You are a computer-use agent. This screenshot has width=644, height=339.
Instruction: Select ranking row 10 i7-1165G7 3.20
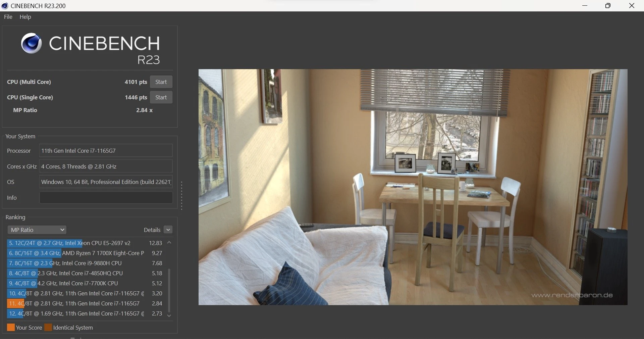86,293
